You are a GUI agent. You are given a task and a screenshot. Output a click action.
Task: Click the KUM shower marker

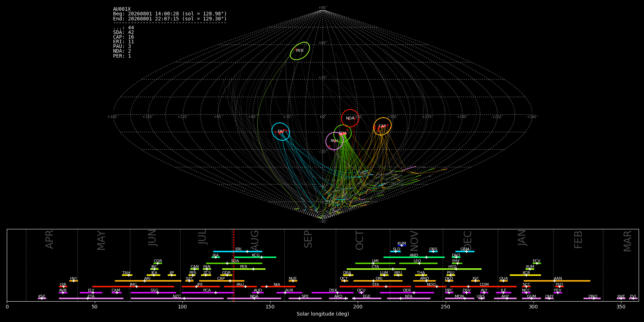click(x=402, y=245)
